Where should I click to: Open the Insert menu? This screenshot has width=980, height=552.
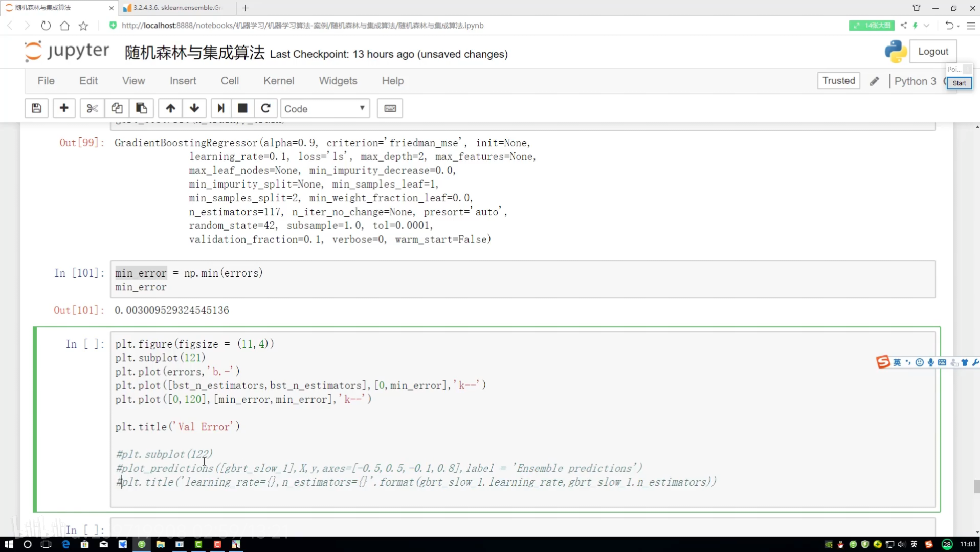coord(183,81)
